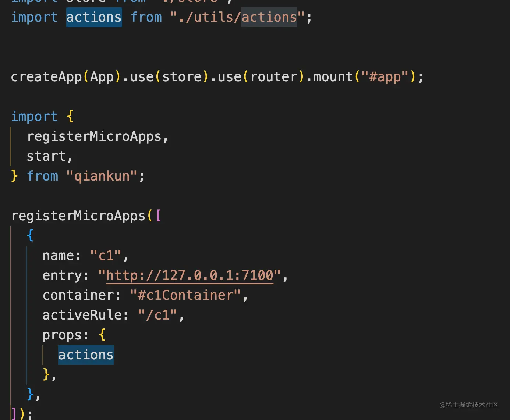Click the props: key
510x420 pixels.
pos(66,335)
